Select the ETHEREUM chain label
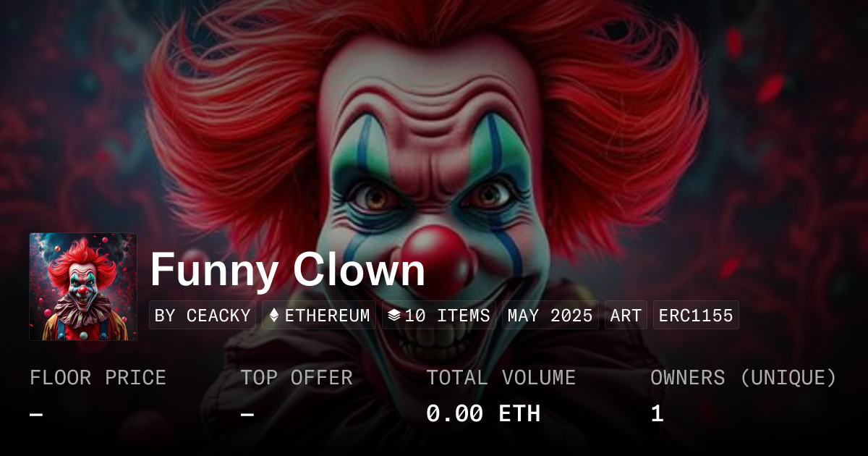 pos(327,316)
